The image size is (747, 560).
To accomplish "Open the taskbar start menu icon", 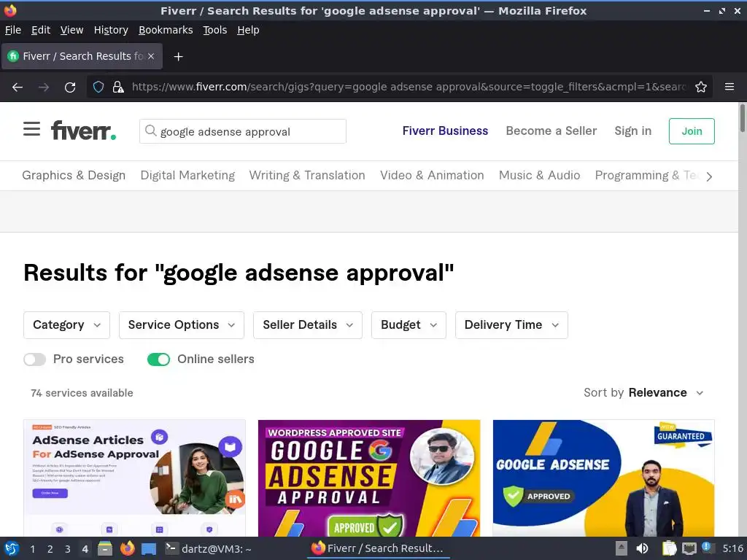I will point(12,548).
